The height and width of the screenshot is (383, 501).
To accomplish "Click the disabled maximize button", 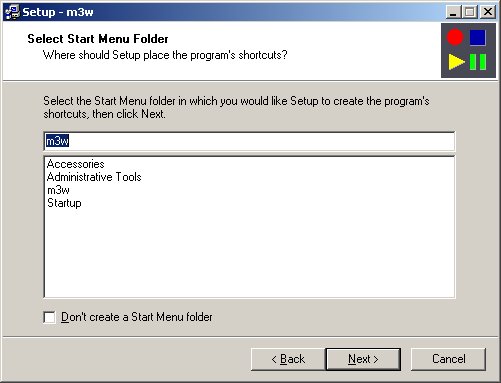I will [x=470, y=12].
